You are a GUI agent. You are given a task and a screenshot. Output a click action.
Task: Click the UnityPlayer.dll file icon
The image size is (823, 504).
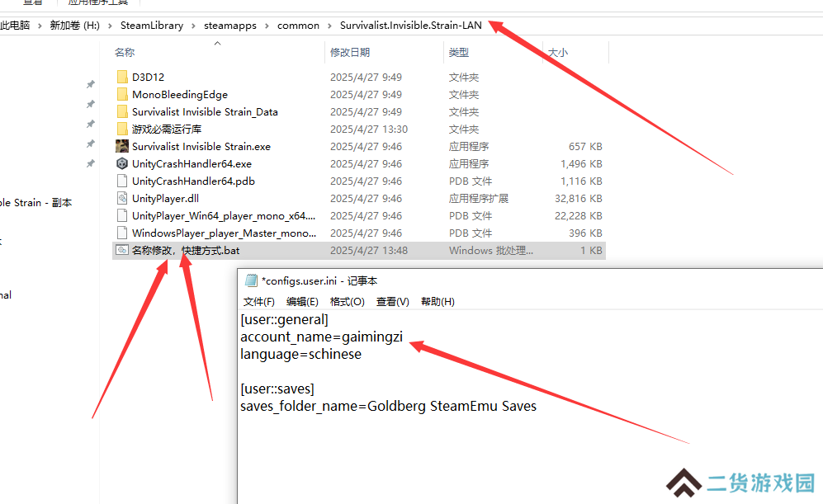pyautogui.click(x=122, y=198)
